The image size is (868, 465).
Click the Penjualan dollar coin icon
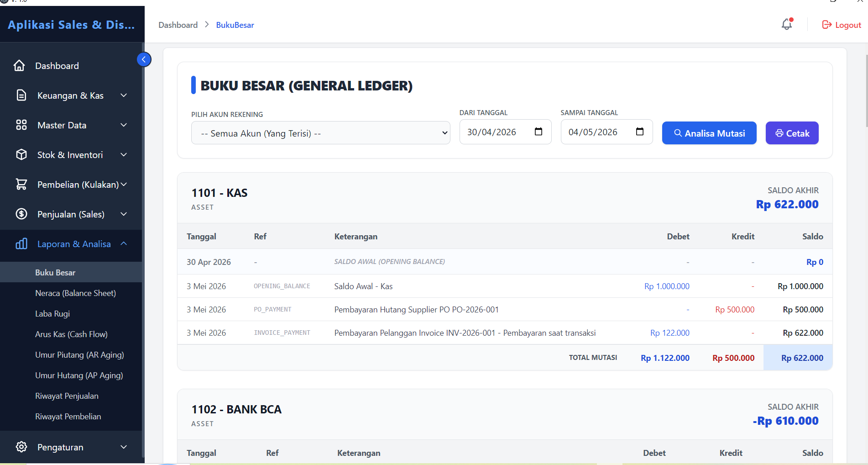(21, 214)
